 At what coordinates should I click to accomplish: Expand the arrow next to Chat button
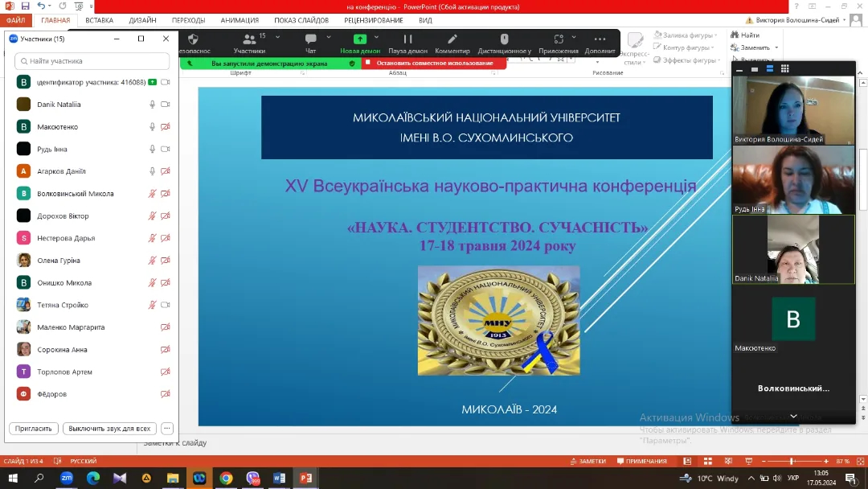329,37
